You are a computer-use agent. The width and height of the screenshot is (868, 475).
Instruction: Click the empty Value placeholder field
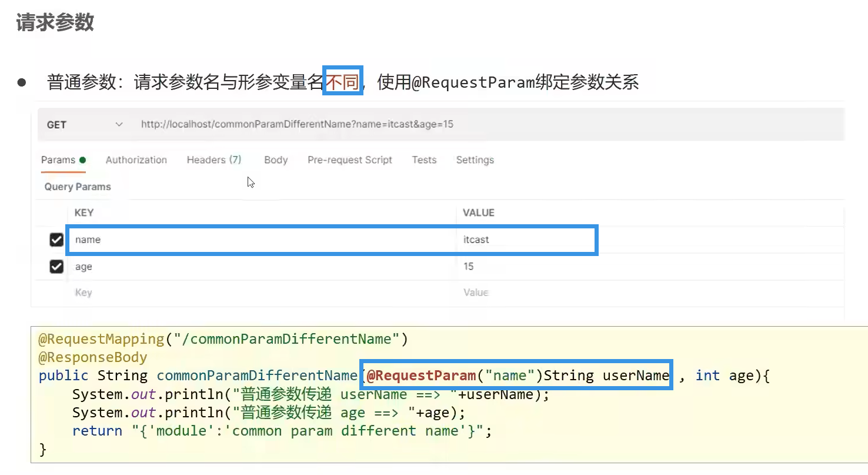(588, 293)
